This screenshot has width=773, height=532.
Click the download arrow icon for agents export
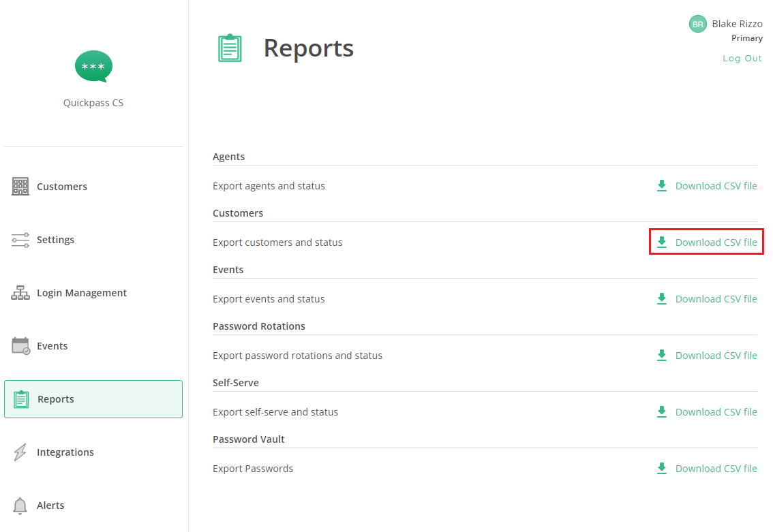pos(661,186)
